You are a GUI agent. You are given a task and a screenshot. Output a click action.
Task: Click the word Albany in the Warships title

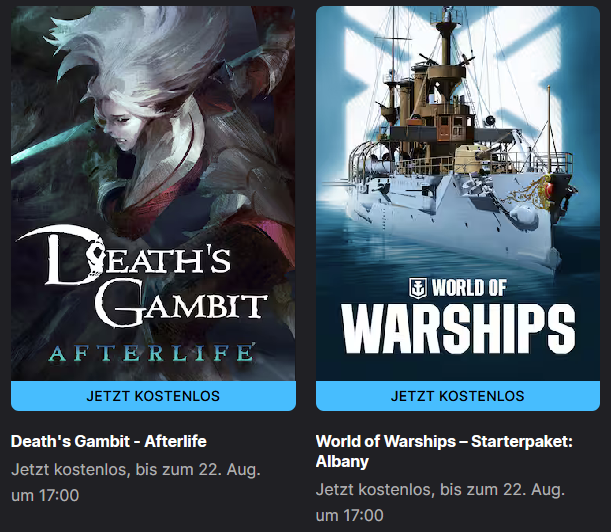(x=342, y=461)
